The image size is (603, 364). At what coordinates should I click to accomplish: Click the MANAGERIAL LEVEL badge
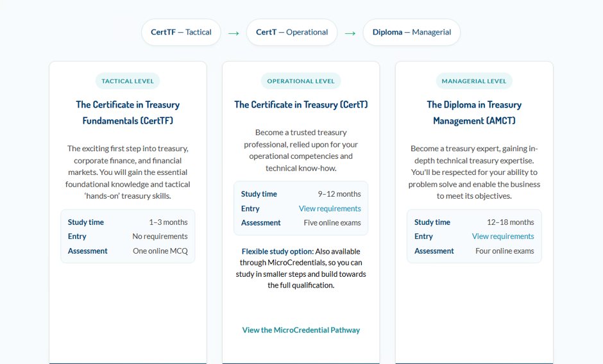(474, 81)
